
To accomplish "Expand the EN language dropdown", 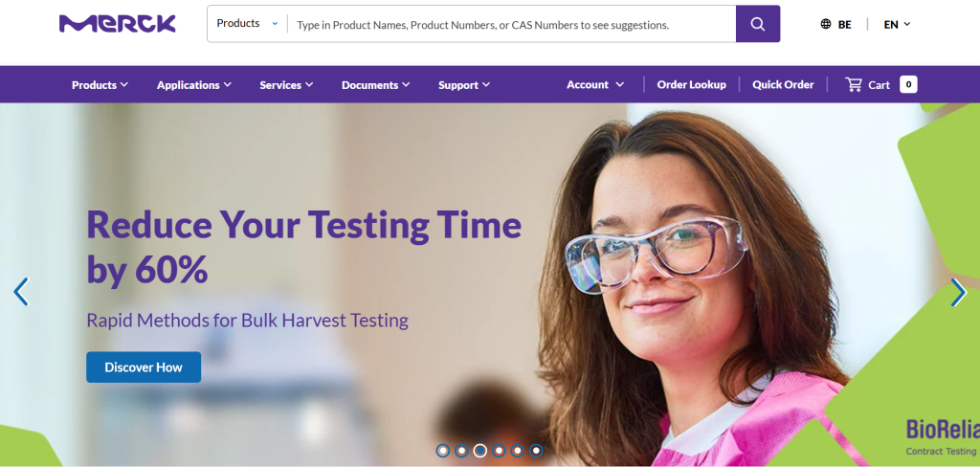I will click(897, 24).
